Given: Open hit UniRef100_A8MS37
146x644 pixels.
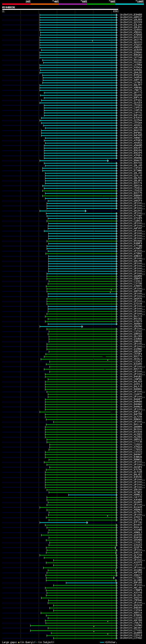Looking at the screenshot, I should click(131, 17).
